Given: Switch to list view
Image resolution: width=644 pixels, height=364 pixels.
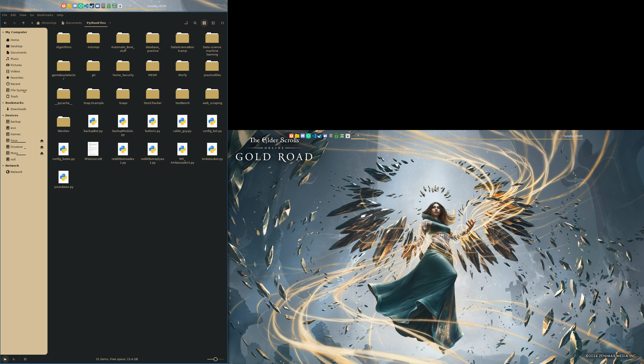Looking at the screenshot, I should tap(213, 23).
